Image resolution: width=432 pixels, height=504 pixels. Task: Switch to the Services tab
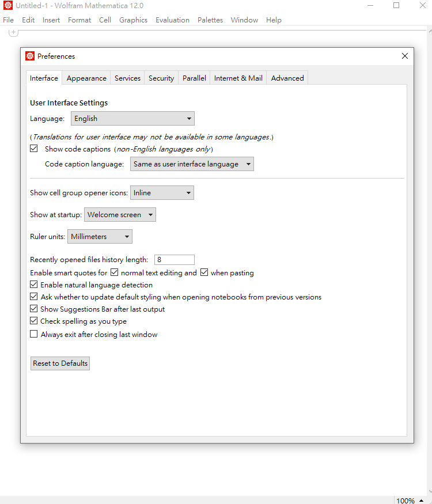[128, 78]
